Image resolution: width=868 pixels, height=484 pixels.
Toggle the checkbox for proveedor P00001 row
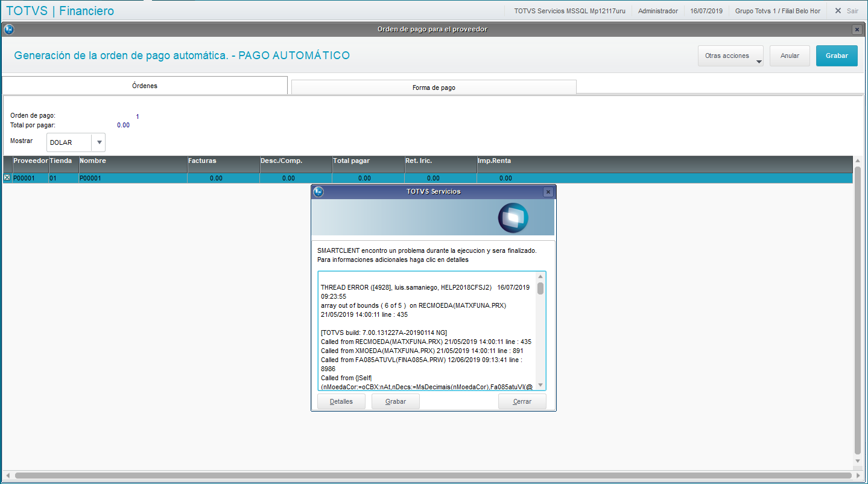point(7,178)
